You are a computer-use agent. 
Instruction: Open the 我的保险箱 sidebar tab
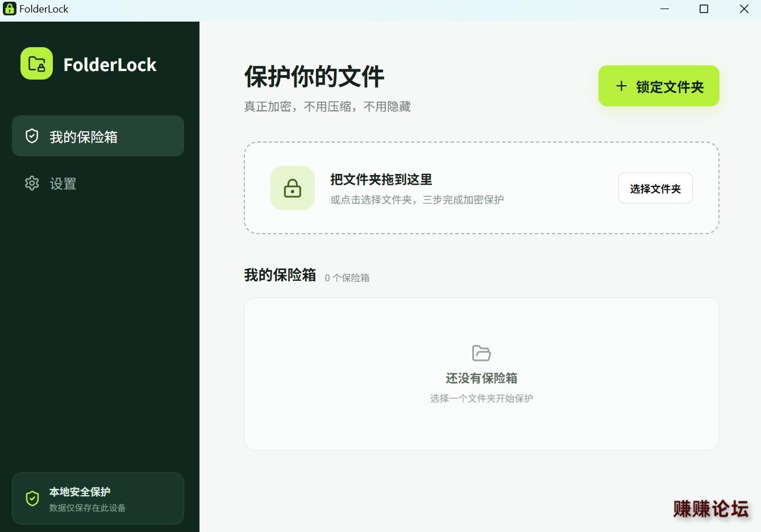tap(98, 136)
